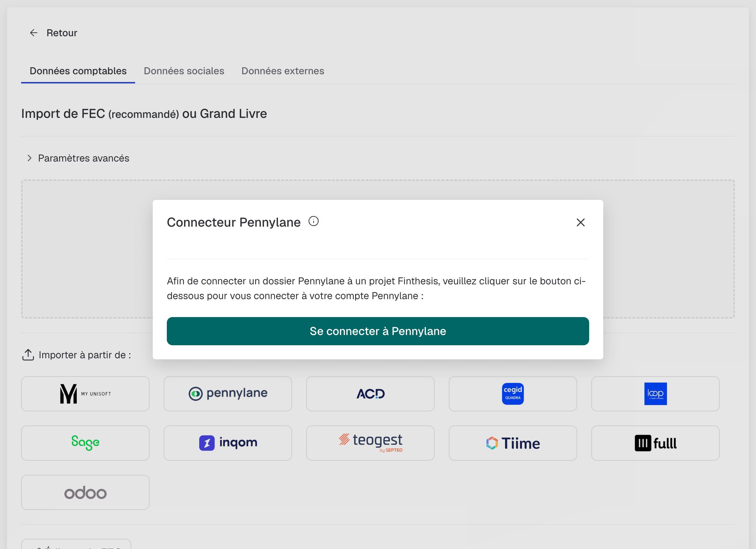Select the Tiime import logo

pyautogui.click(x=513, y=443)
